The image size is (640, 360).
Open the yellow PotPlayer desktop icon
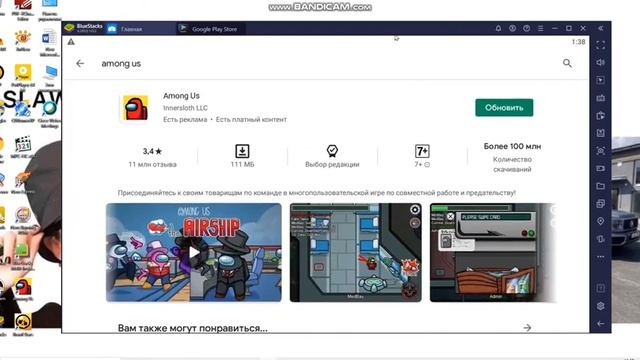tap(23, 76)
